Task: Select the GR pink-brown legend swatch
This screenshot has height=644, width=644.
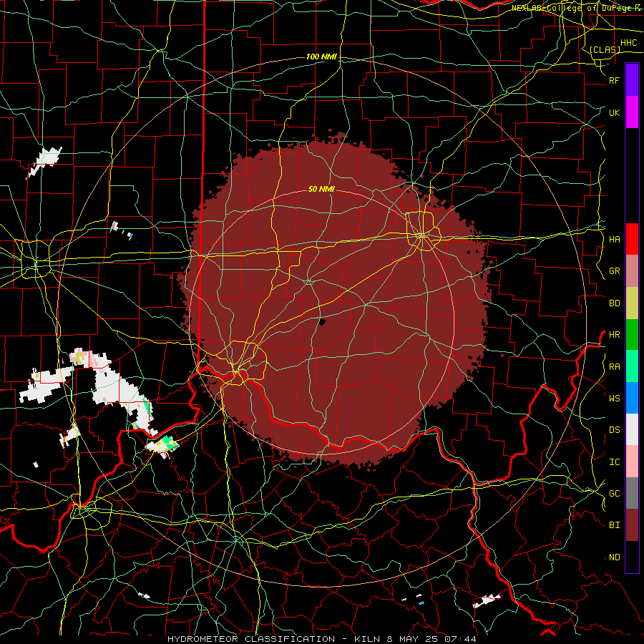Action: (x=632, y=271)
